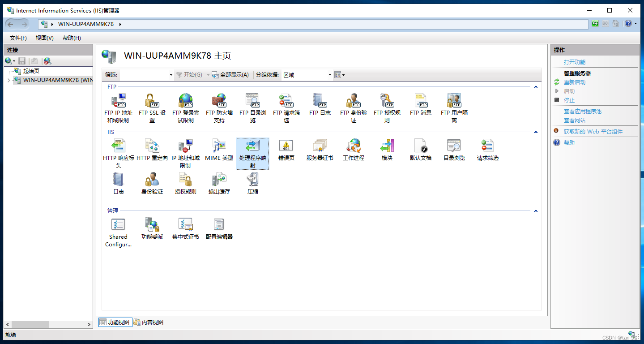Click 停止 server action
Viewport: 644px width, 344px height.
point(569,100)
